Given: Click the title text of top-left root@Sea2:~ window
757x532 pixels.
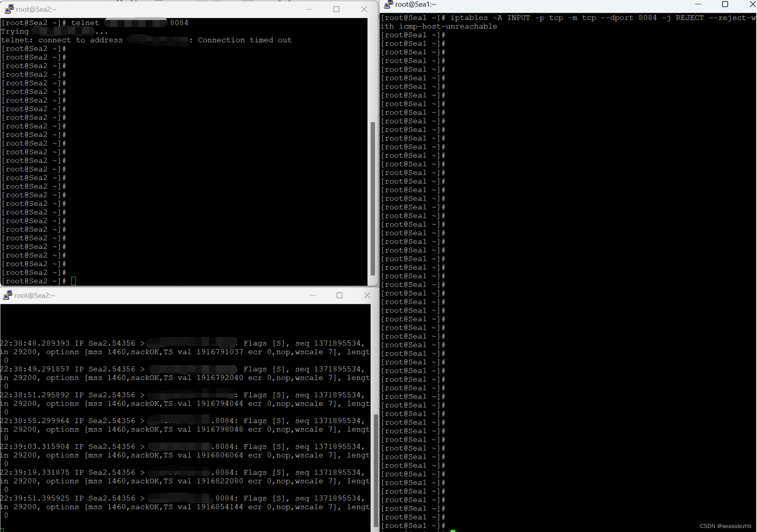Looking at the screenshot, I should tap(36, 9).
